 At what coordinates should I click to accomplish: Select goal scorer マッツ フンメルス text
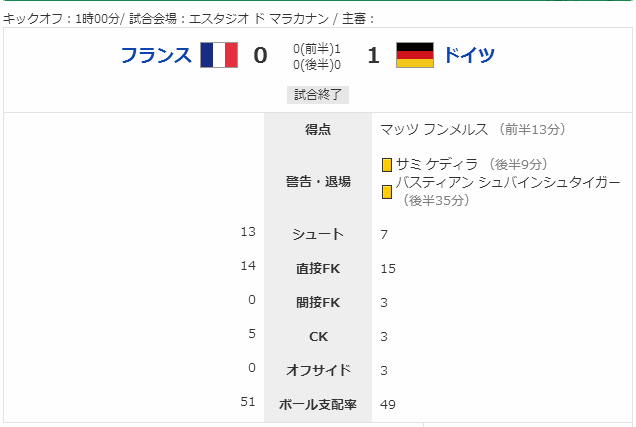(434, 130)
